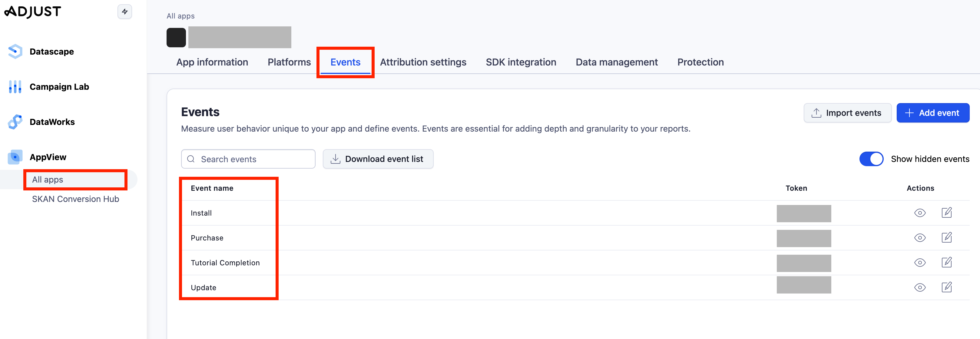Open the Platforms tab
980x339 pixels.
[289, 62]
